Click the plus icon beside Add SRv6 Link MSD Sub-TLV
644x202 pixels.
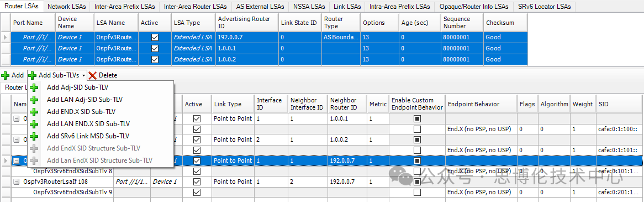[x=34, y=136]
